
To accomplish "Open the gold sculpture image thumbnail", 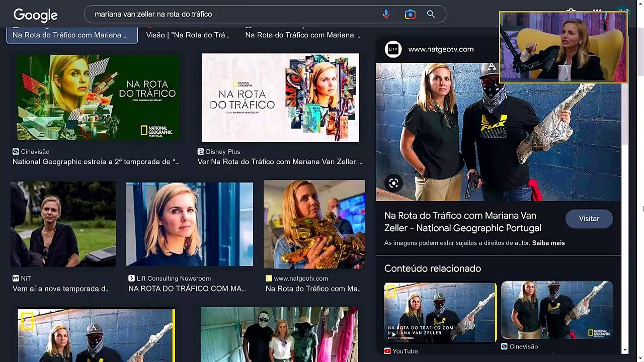I will (x=314, y=224).
